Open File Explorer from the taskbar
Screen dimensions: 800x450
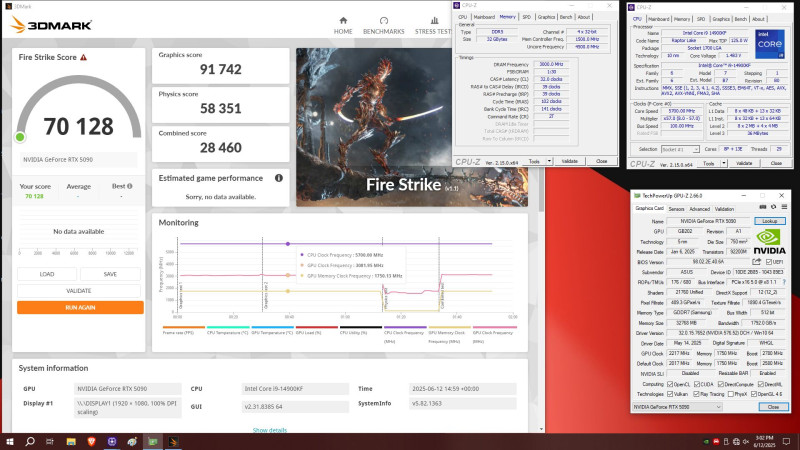point(71,441)
